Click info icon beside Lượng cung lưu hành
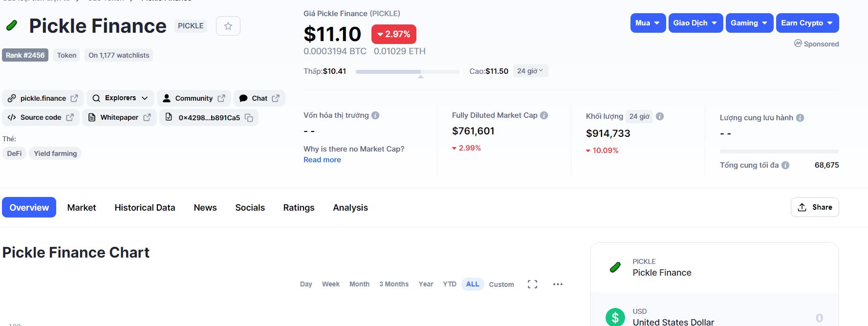The height and width of the screenshot is (326, 868). 800,118
